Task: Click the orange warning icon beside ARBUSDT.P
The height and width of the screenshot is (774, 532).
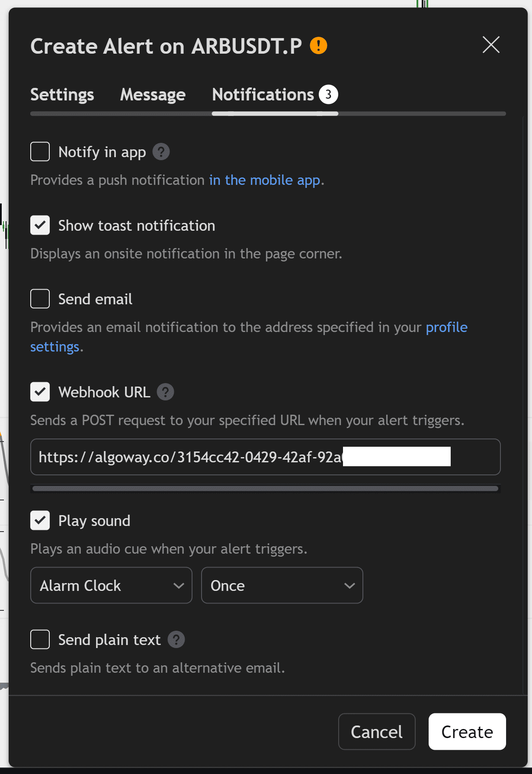Action: pyautogui.click(x=318, y=45)
